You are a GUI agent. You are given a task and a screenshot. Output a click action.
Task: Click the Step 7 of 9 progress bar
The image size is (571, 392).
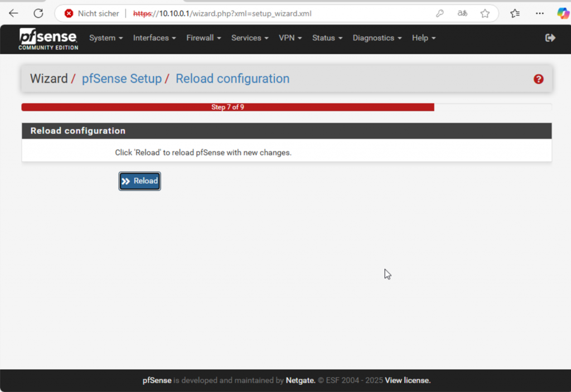(228, 107)
